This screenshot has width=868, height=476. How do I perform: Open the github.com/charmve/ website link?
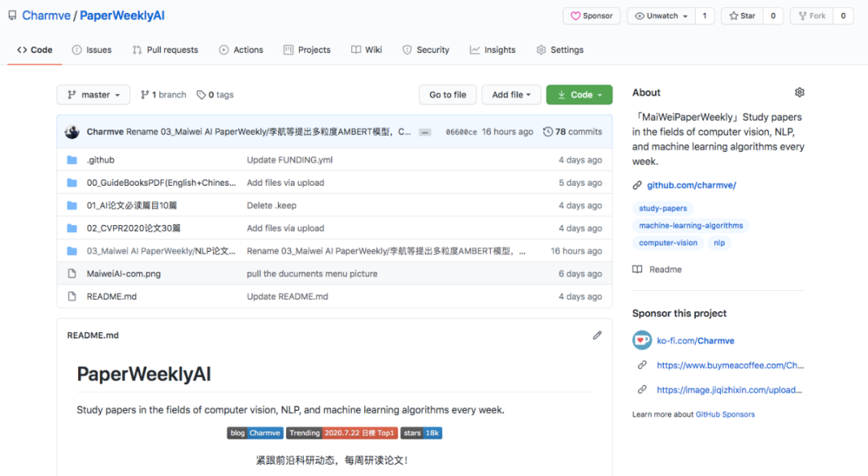click(x=691, y=185)
